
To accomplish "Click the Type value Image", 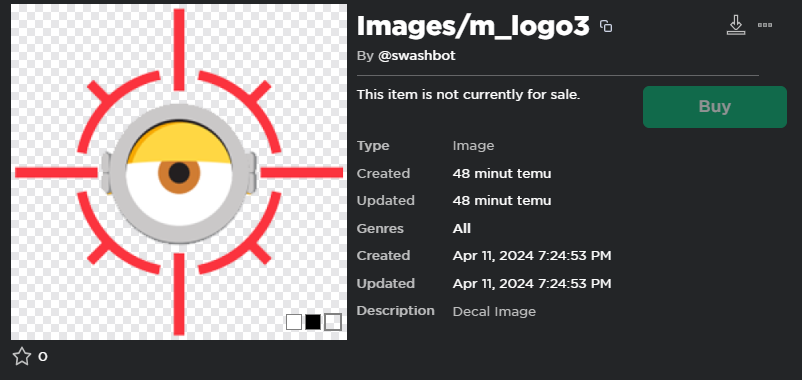I will click(473, 146).
